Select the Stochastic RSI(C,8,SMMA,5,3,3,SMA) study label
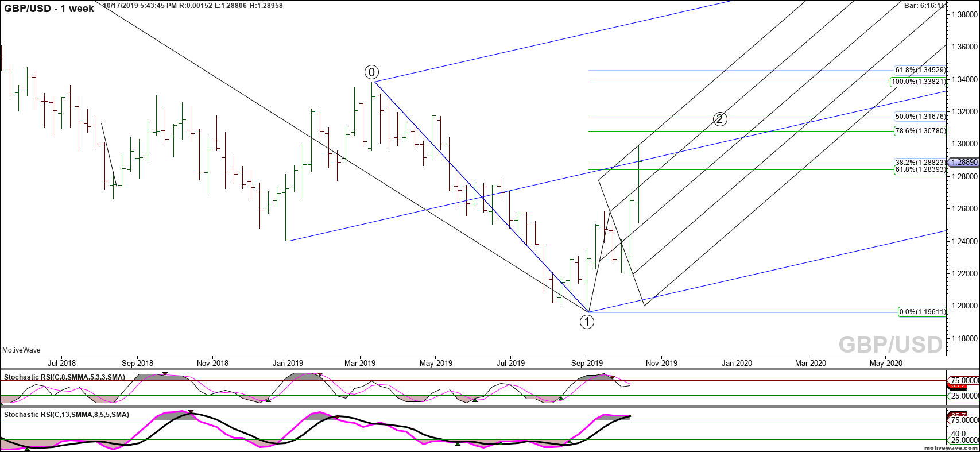The width and height of the screenshot is (980, 452). (65, 377)
